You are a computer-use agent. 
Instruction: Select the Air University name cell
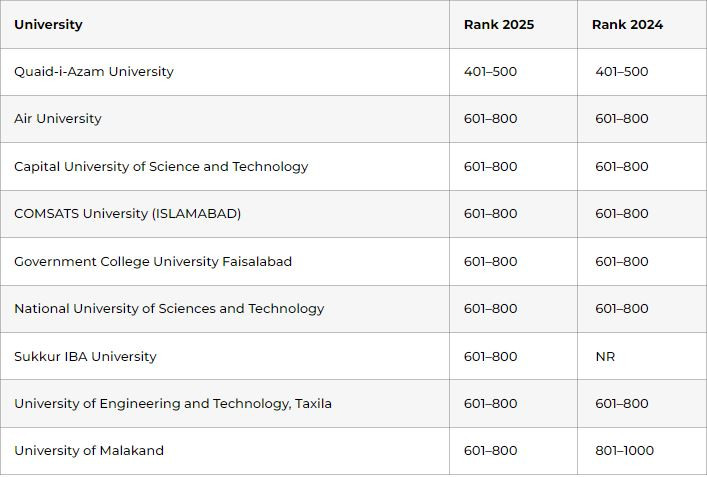coord(58,119)
